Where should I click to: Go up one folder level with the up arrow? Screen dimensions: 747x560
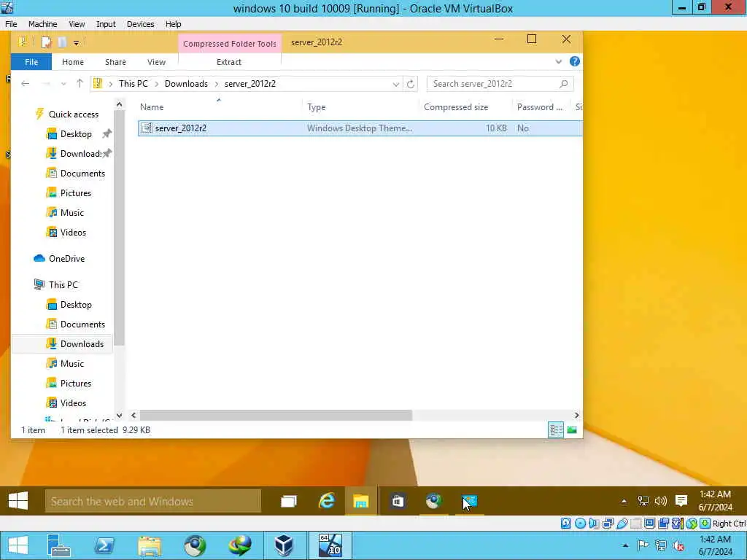80,84
